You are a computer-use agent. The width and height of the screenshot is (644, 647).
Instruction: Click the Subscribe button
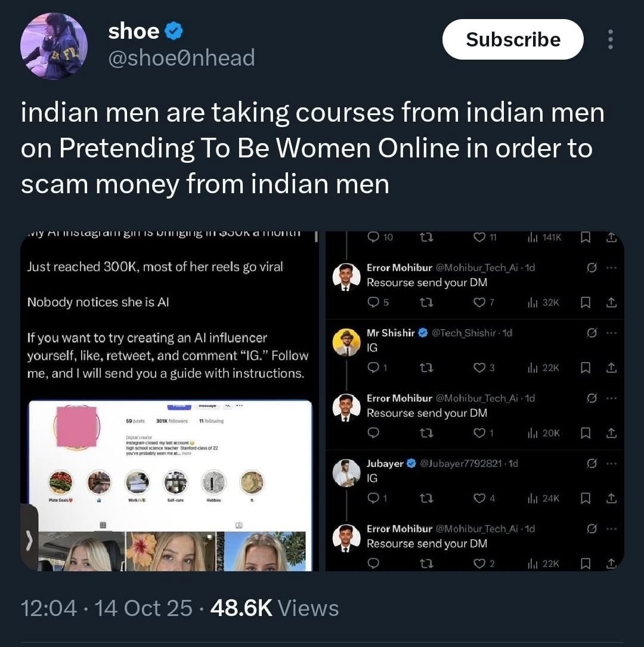(513, 39)
